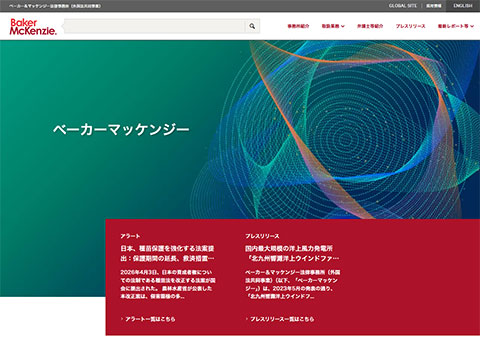Screen dimensions: 480x360
Task: Open the 採用情報 link in the top bar
Action: [x=434, y=6]
